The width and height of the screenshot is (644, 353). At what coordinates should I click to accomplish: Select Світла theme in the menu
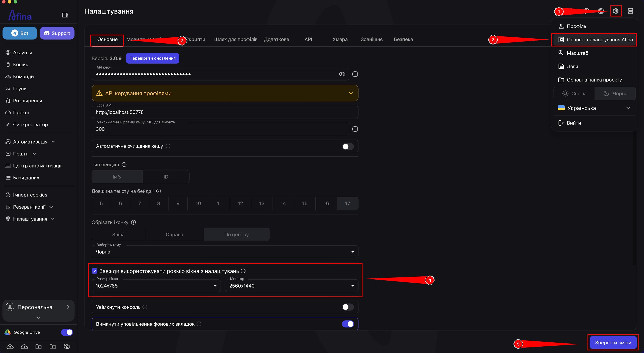574,93
